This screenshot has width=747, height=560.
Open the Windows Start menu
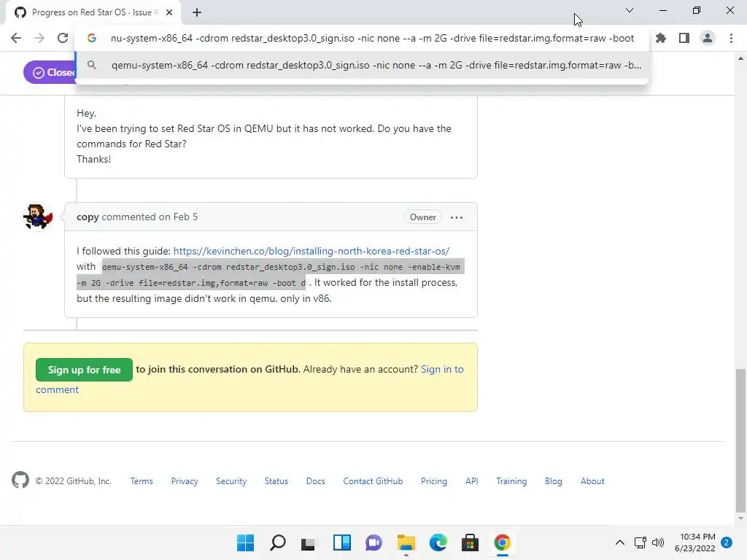[x=245, y=542]
